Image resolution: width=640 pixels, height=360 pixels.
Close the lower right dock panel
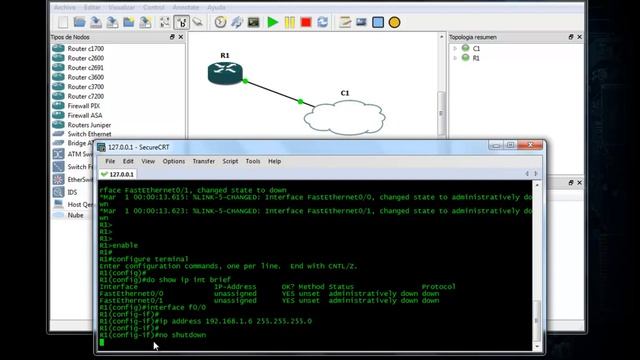(580, 182)
